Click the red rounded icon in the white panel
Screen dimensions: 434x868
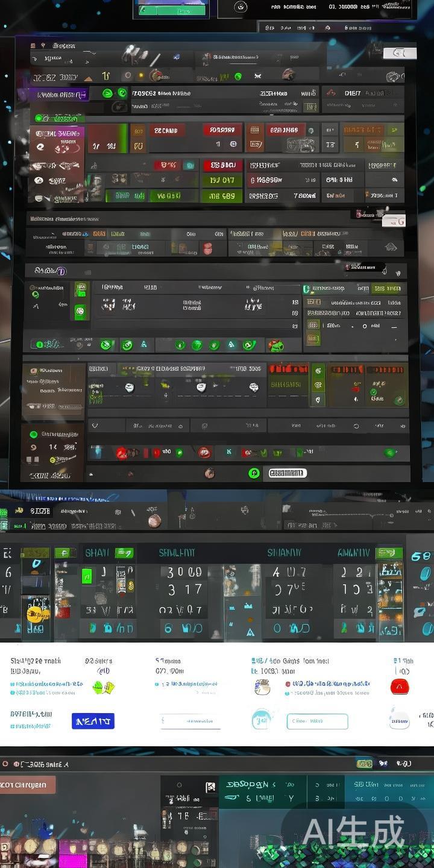[400, 686]
